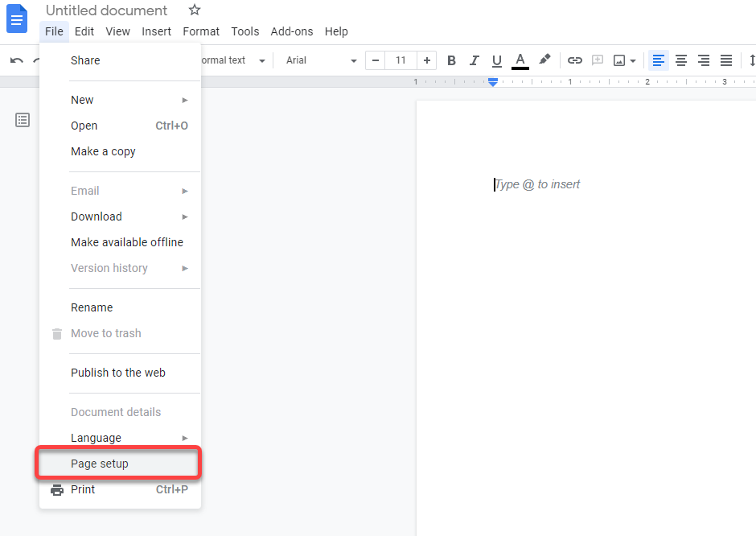Show the document outline icon
This screenshot has height=536, width=756.
(23, 120)
